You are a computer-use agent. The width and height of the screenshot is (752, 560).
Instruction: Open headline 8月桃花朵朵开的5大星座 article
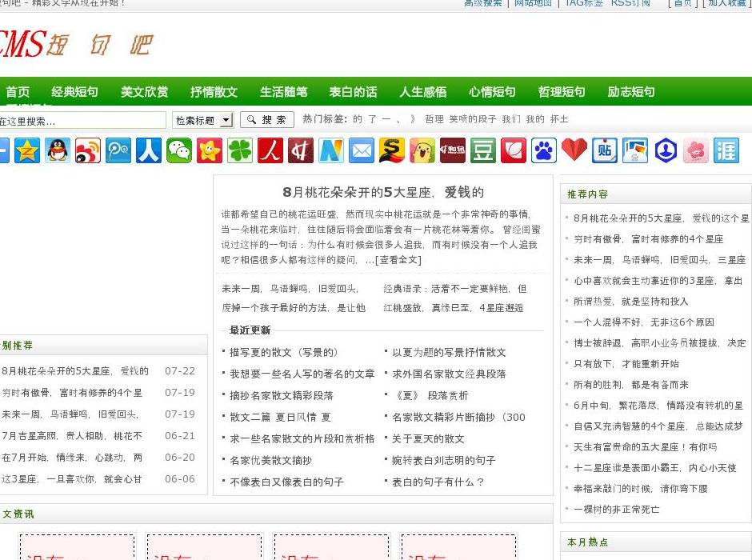pos(383,192)
